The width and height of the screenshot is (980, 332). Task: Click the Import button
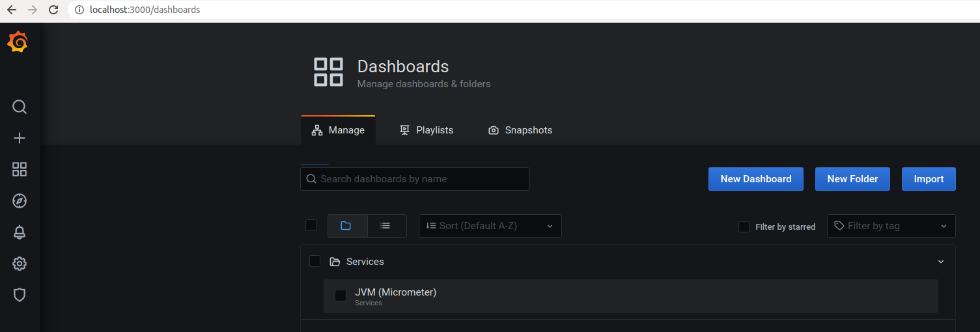pyautogui.click(x=929, y=179)
